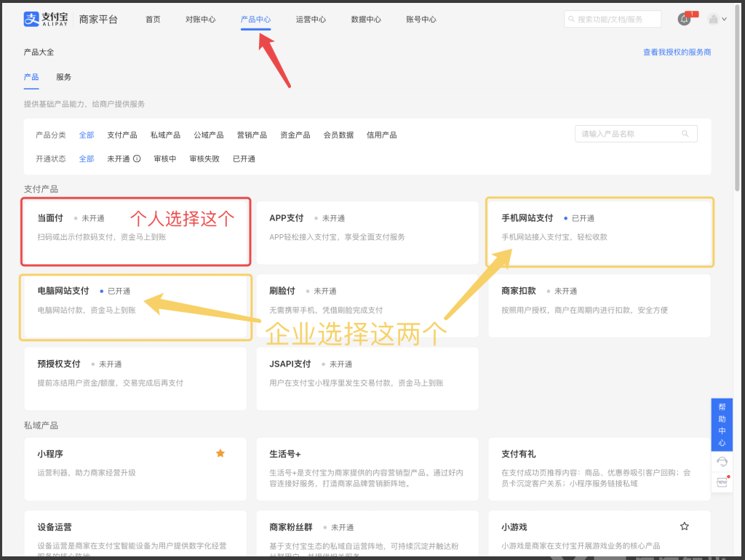This screenshot has width=745, height=560.
Task: Click the info icon next to 未开通 status
Action: [x=138, y=159]
